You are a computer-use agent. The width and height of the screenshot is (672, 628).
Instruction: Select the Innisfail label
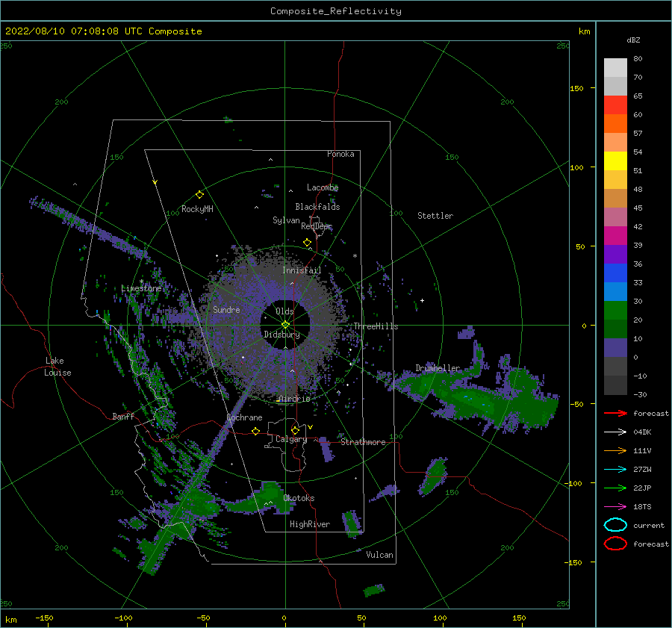click(x=302, y=270)
